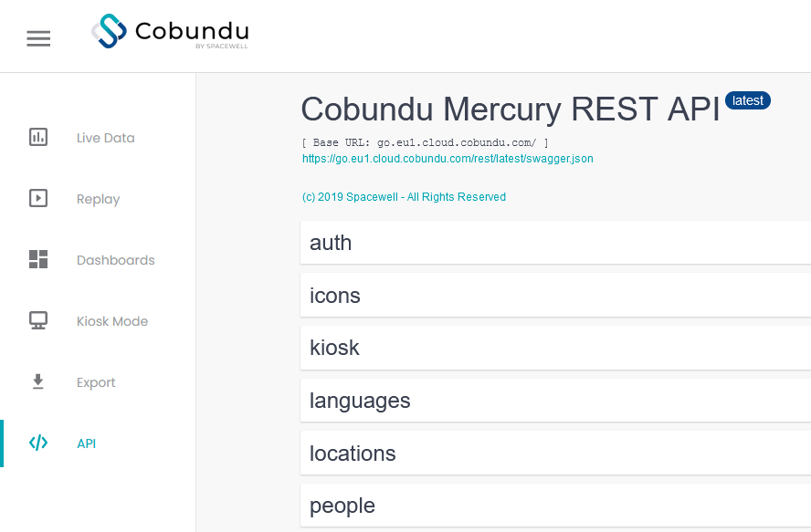Expand the kiosk API section
Image resolution: width=811 pixels, height=532 pixels.
[x=555, y=348]
